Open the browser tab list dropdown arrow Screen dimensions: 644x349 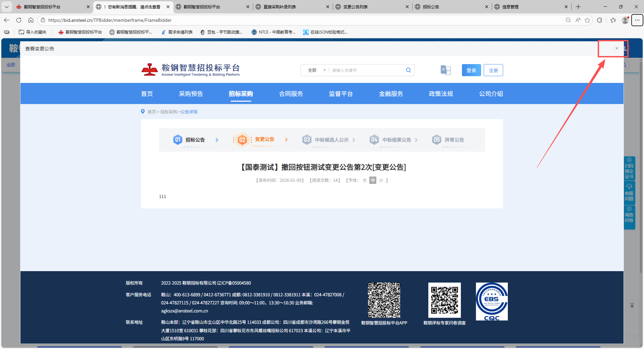tap(6, 7)
